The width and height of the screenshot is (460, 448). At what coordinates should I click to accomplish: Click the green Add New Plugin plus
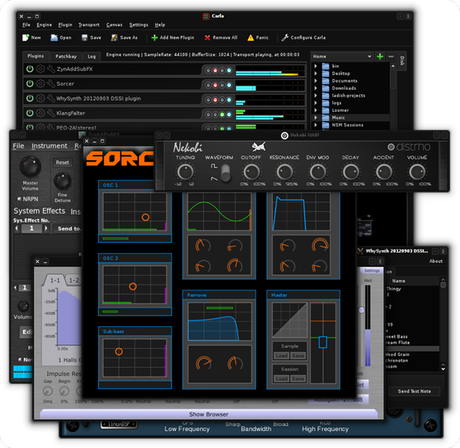154,38
